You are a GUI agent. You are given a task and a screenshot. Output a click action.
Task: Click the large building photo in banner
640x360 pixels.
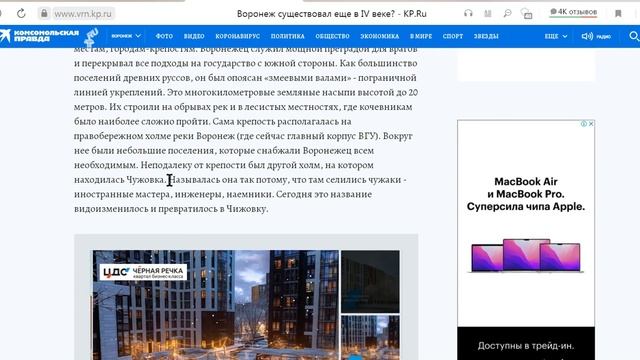coord(216,305)
